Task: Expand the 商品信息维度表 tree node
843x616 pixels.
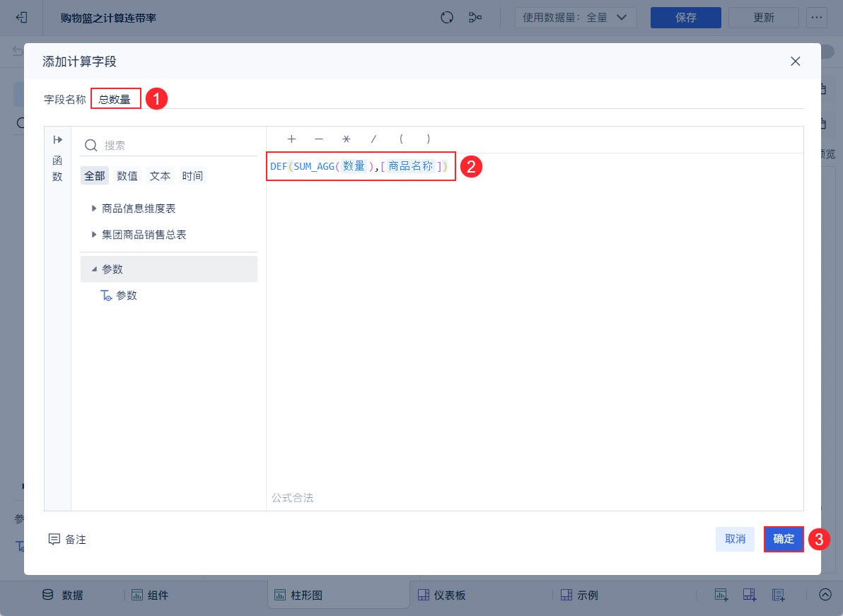Action: pyautogui.click(x=93, y=208)
